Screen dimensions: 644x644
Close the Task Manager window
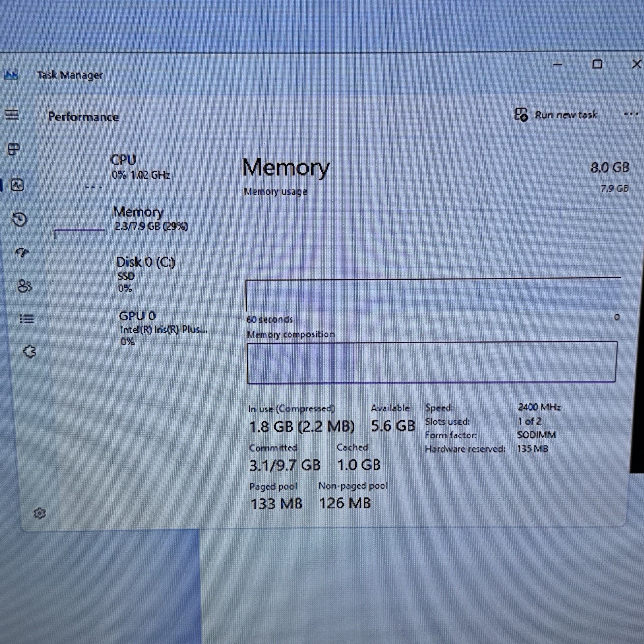click(x=636, y=64)
